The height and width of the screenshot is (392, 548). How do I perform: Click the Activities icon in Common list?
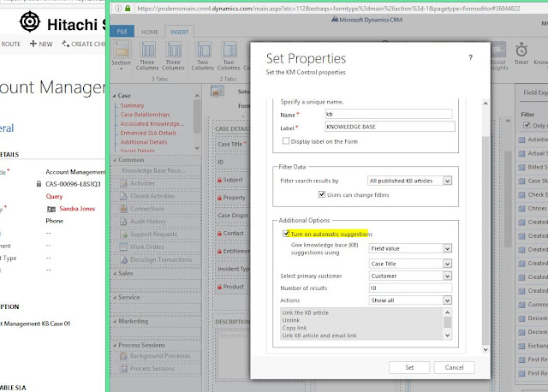coord(123,183)
